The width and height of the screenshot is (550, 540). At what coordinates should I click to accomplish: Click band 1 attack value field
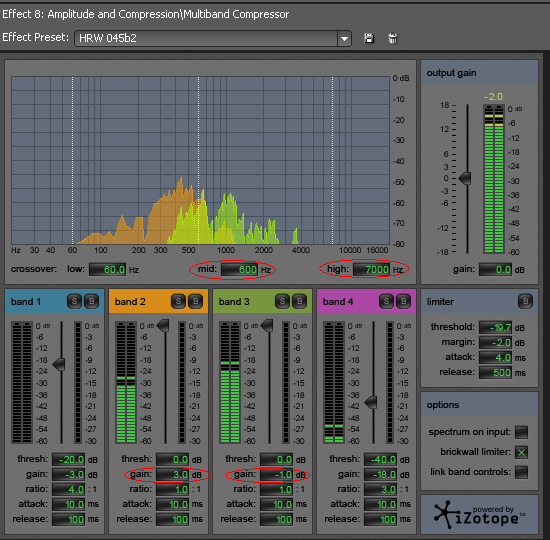tap(68, 504)
